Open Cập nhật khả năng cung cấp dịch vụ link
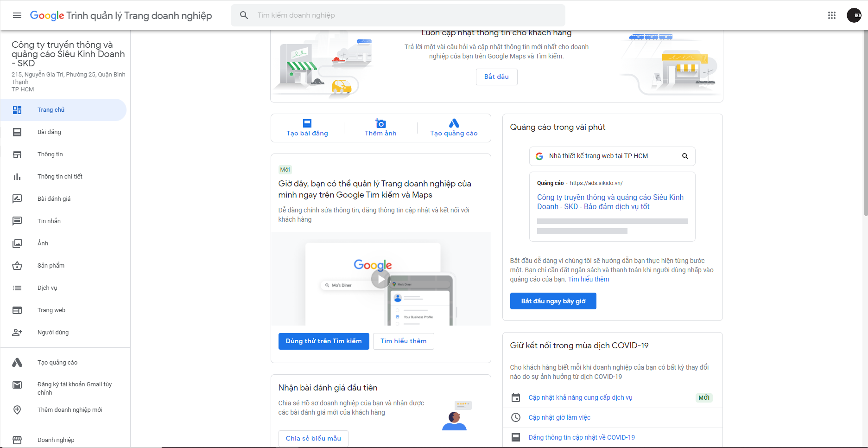Image resolution: width=868 pixels, height=448 pixels. tap(580, 397)
